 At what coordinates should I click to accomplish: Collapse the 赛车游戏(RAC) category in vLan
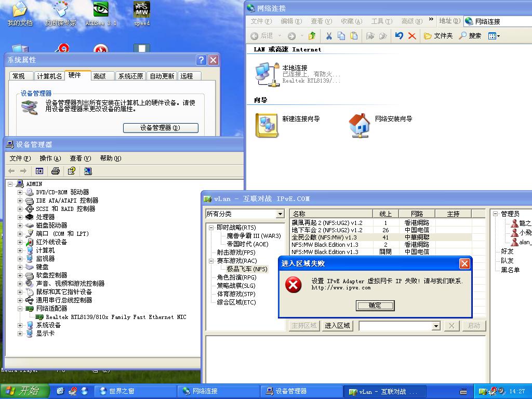click(x=211, y=261)
